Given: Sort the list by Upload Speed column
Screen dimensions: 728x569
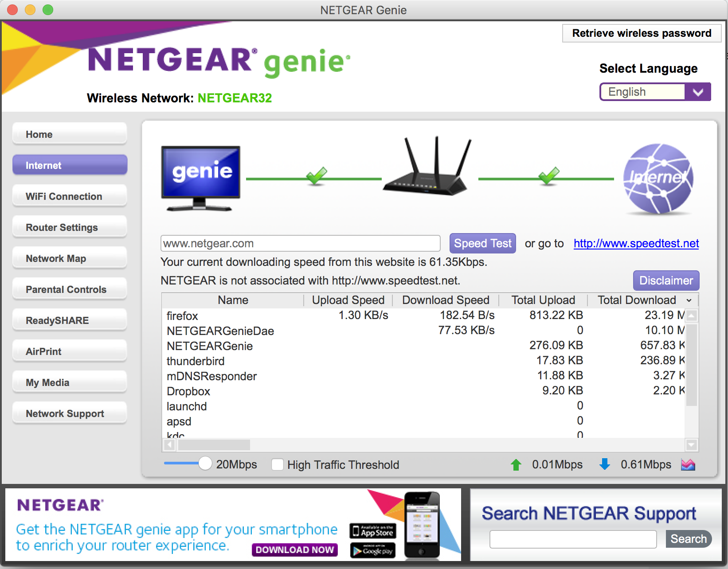Looking at the screenshot, I should coord(348,300).
